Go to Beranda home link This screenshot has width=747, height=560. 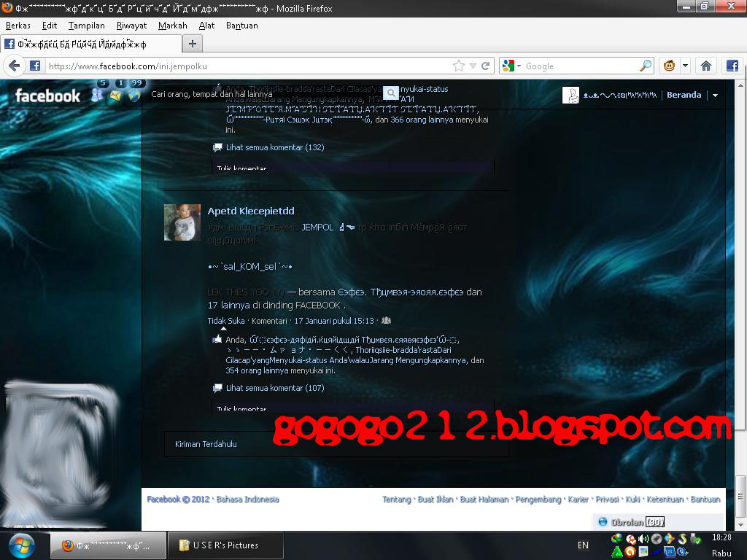684,95
